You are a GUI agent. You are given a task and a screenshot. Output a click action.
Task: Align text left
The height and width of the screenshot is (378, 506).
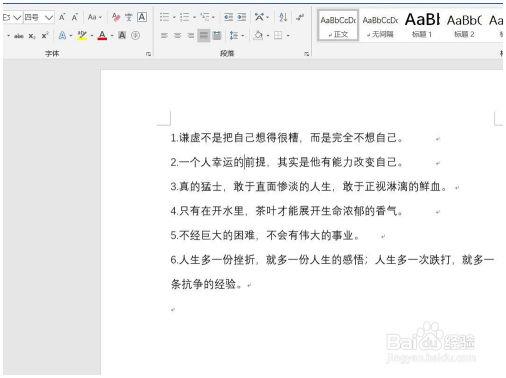pyautogui.click(x=164, y=35)
